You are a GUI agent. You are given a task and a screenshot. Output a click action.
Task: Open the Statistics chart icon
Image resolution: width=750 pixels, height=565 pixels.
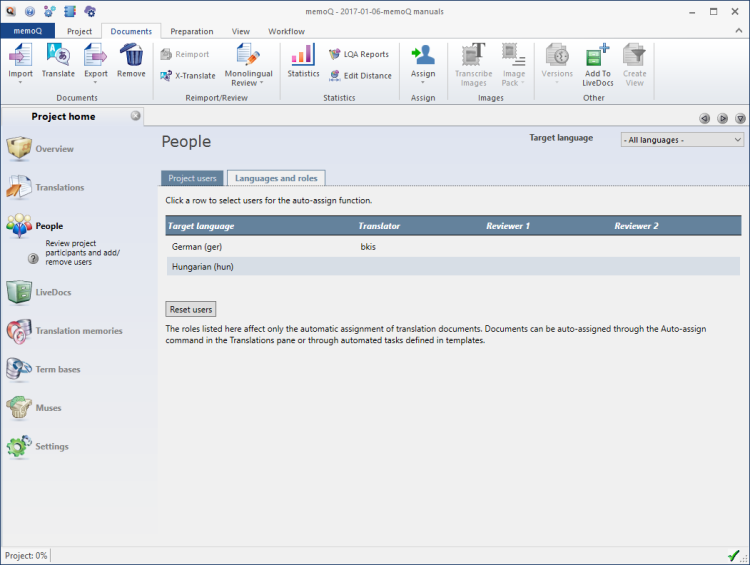click(303, 55)
